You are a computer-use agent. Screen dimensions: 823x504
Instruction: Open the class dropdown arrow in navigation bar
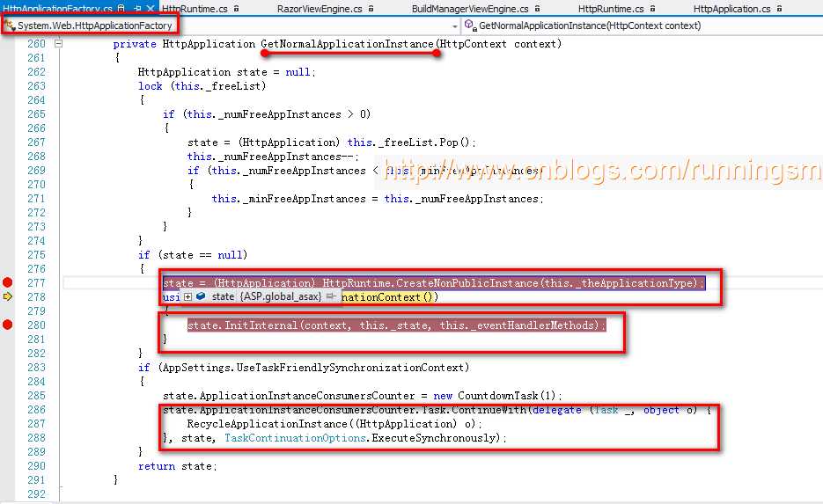(x=454, y=26)
